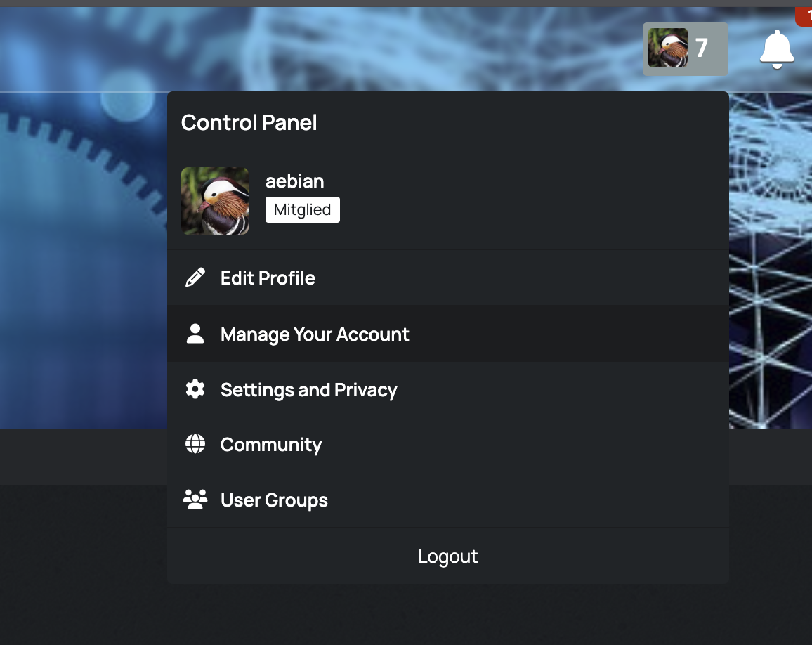Click the people icon beside User Groups

pos(195,500)
